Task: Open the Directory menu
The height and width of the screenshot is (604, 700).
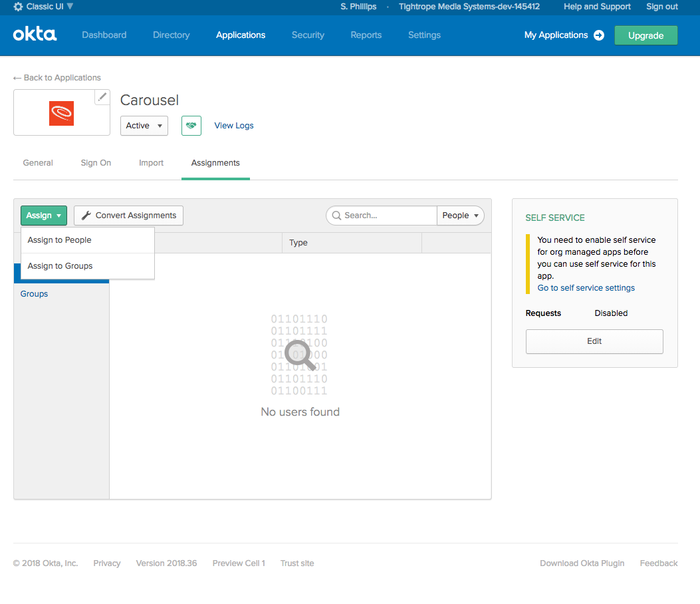Action: coord(172,35)
